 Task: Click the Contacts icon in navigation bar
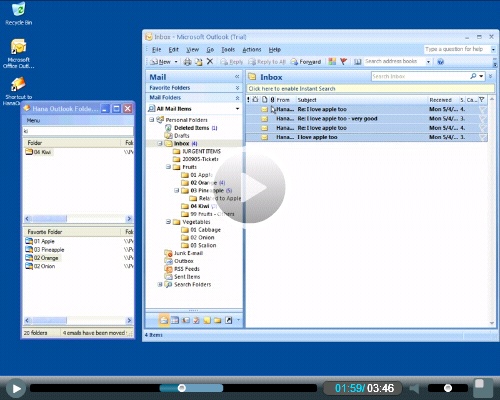186,320
